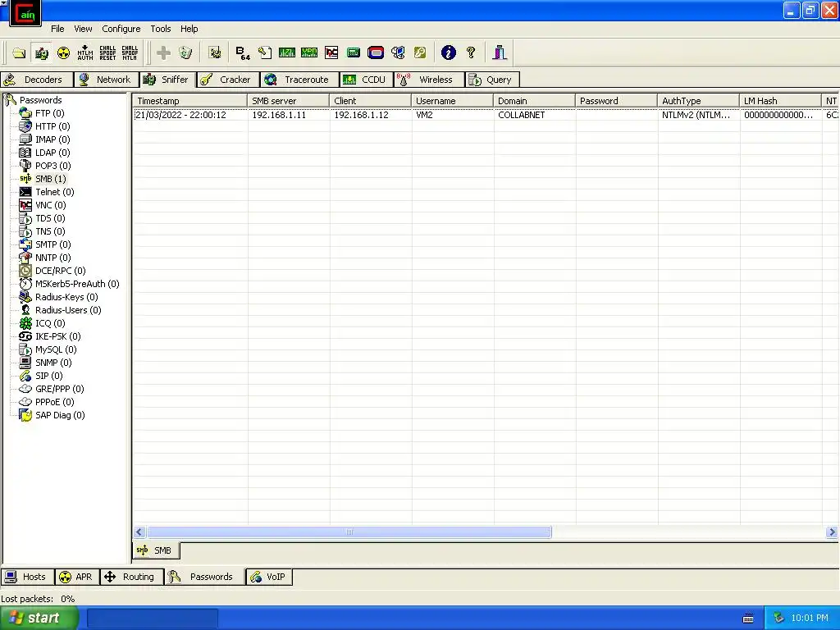Open the box revealer computer icon

(x=398, y=52)
